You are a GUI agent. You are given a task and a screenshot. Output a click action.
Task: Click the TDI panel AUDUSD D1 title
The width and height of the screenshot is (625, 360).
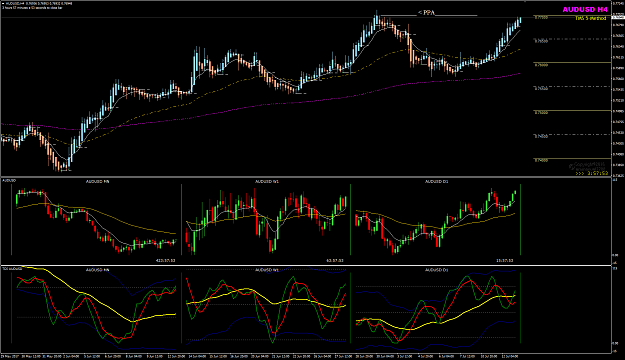click(436, 270)
